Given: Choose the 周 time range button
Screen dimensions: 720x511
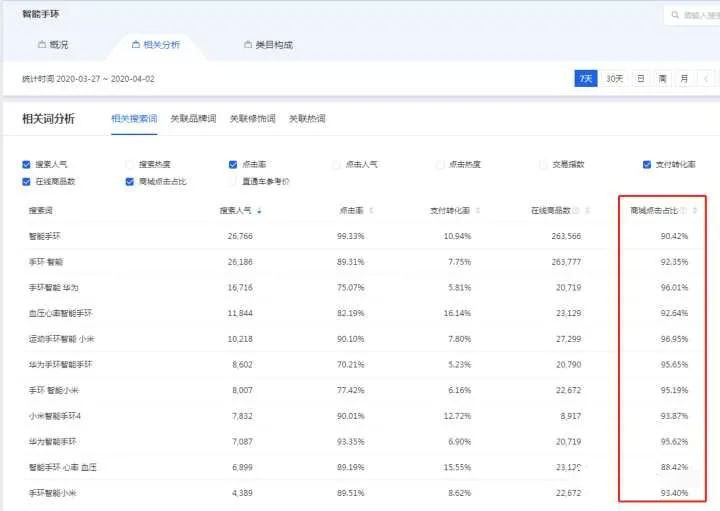Looking at the screenshot, I should (662, 79).
